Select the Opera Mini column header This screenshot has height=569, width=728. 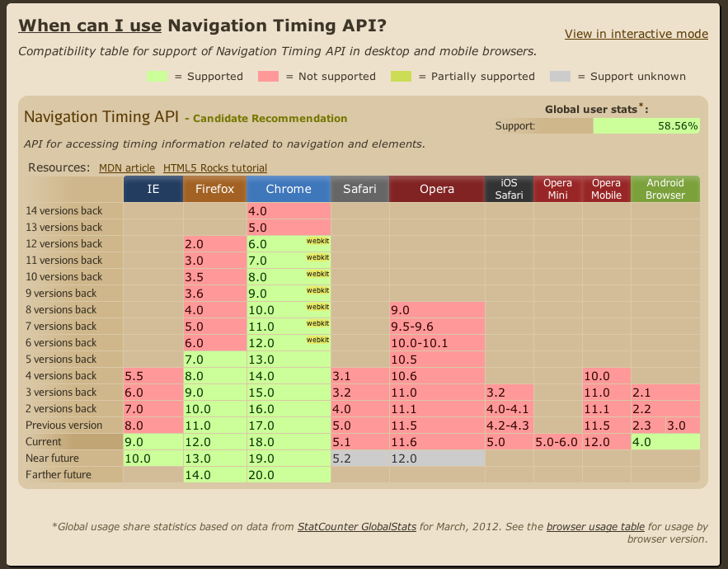pos(557,189)
